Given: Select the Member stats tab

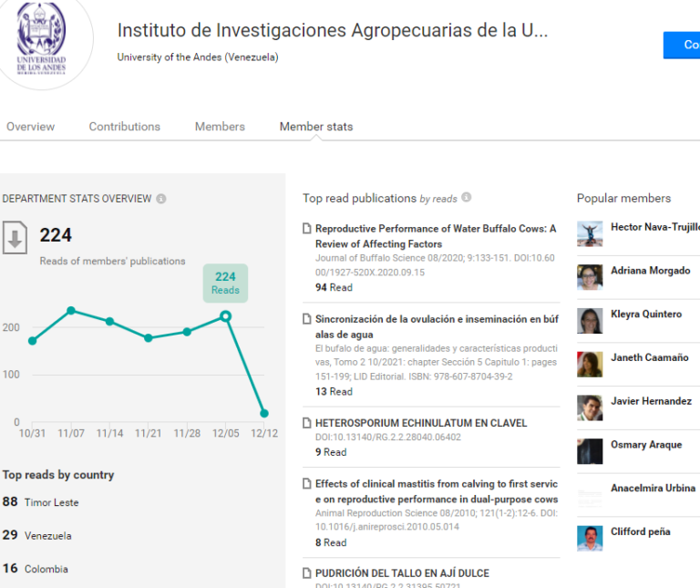Looking at the screenshot, I should (x=316, y=127).
